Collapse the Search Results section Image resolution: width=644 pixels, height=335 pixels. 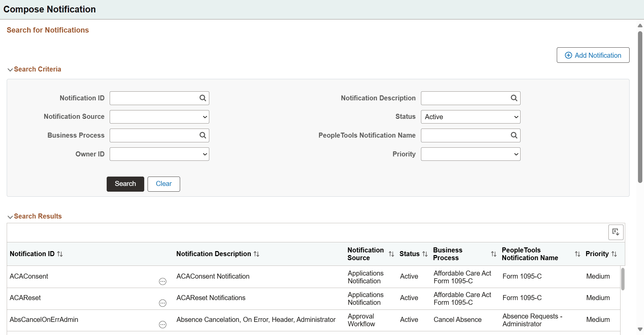coord(10,217)
